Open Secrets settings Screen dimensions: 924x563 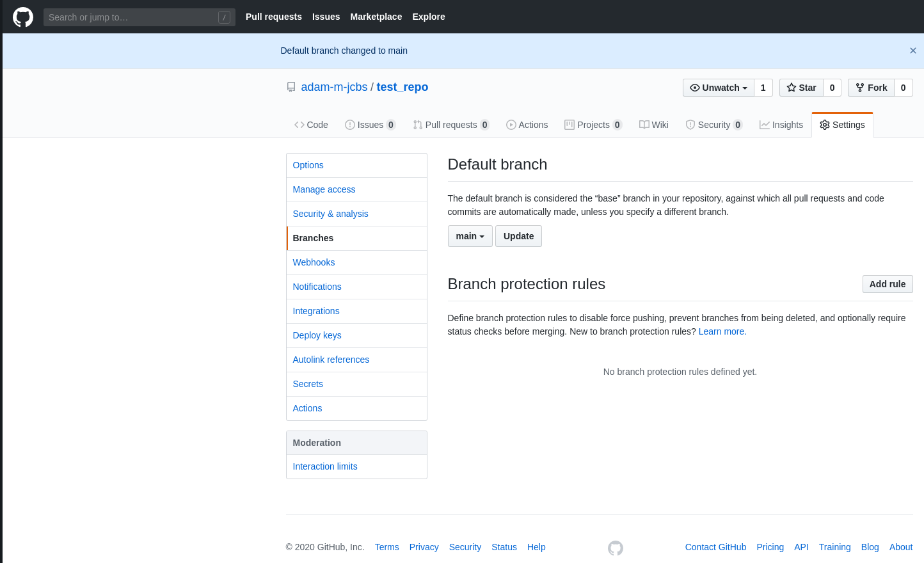(356, 384)
